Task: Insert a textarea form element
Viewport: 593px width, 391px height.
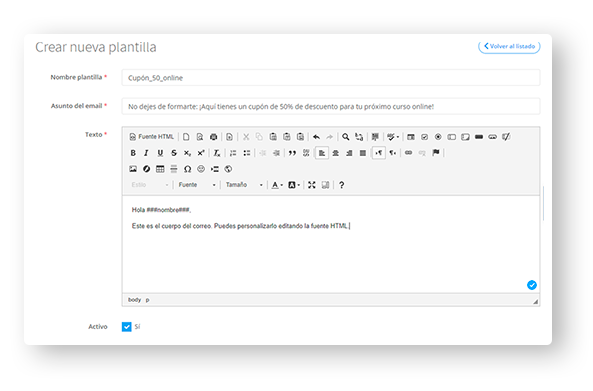Action: tap(465, 137)
